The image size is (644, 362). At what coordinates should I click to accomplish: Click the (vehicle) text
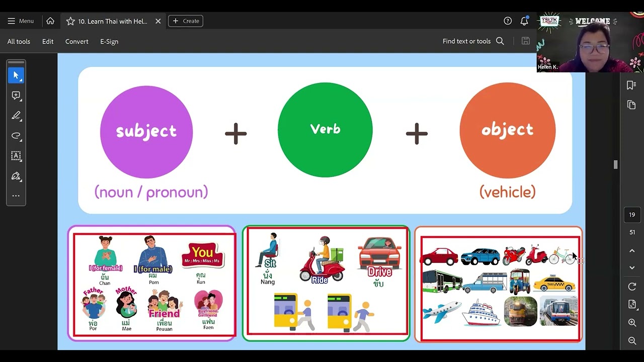pos(508,192)
